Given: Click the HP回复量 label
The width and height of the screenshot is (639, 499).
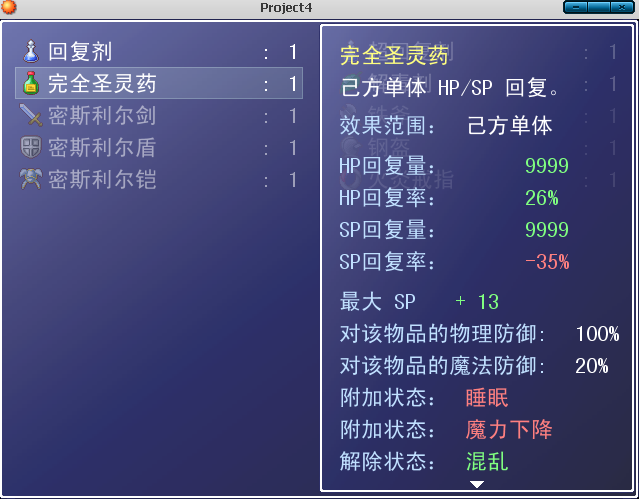Looking at the screenshot, I should pos(387,166).
